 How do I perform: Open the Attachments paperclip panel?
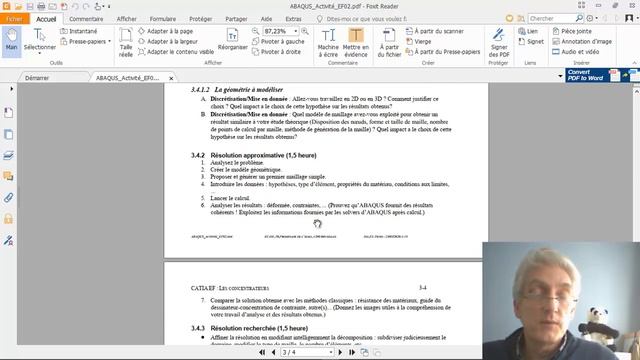pos(8,198)
